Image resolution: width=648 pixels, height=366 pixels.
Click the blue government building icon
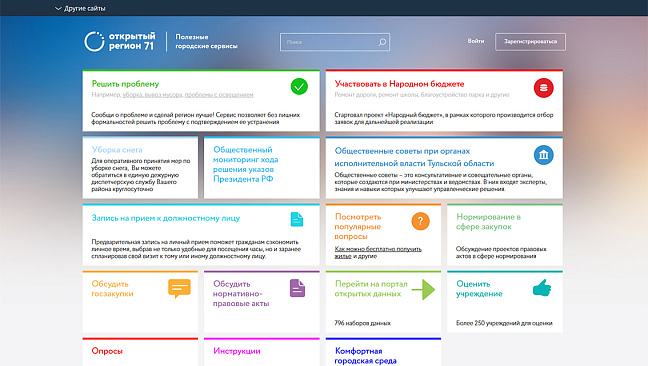coord(543,155)
